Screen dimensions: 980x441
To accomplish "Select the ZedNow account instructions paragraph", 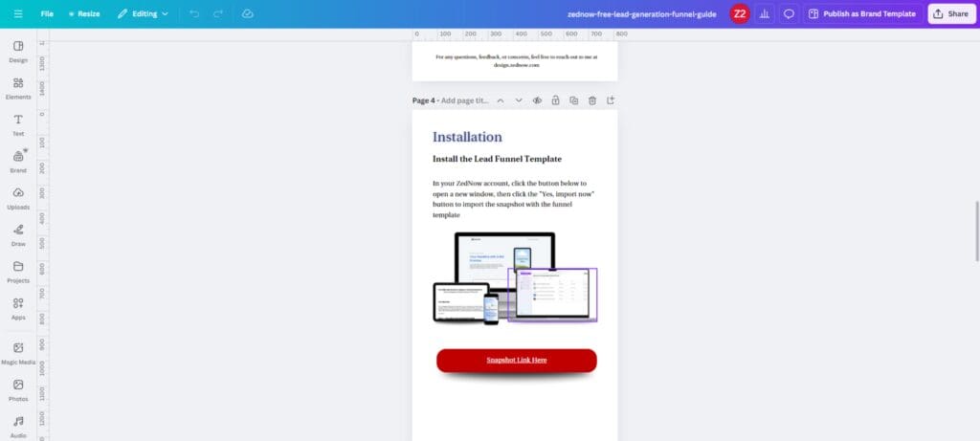I will click(x=514, y=199).
